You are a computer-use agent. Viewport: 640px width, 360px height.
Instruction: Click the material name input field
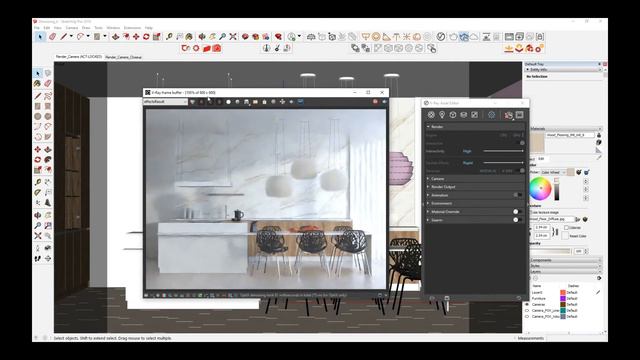570,135
